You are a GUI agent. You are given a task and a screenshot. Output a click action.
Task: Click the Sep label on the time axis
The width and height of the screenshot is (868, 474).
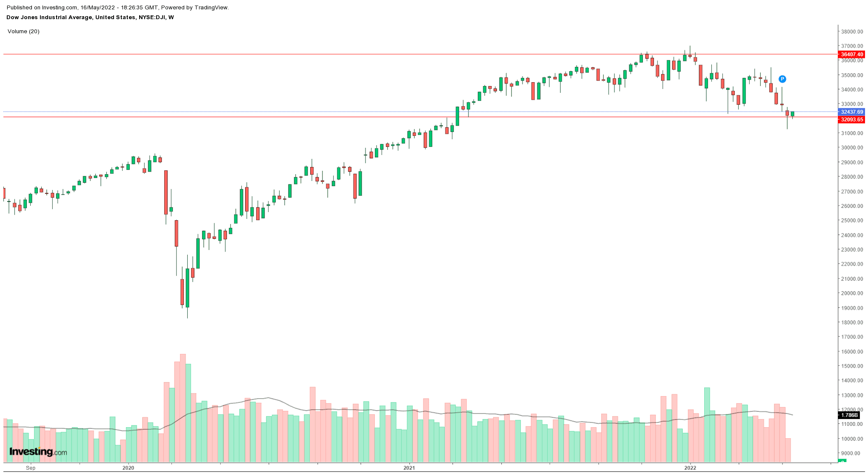31,468
